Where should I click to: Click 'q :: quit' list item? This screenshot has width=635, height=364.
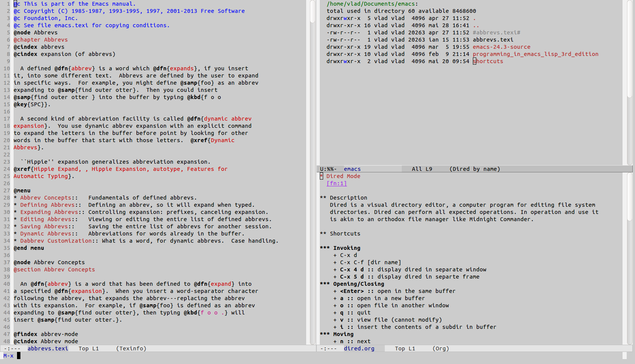click(x=352, y=313)
